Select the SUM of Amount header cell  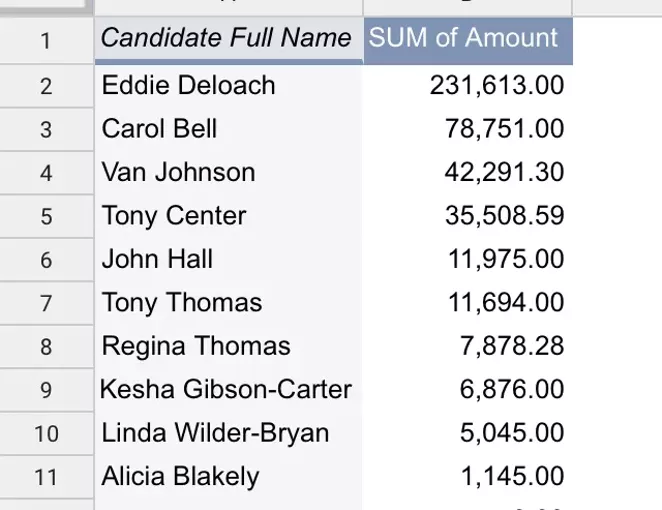pyautogui.click(x=468, y=41)
